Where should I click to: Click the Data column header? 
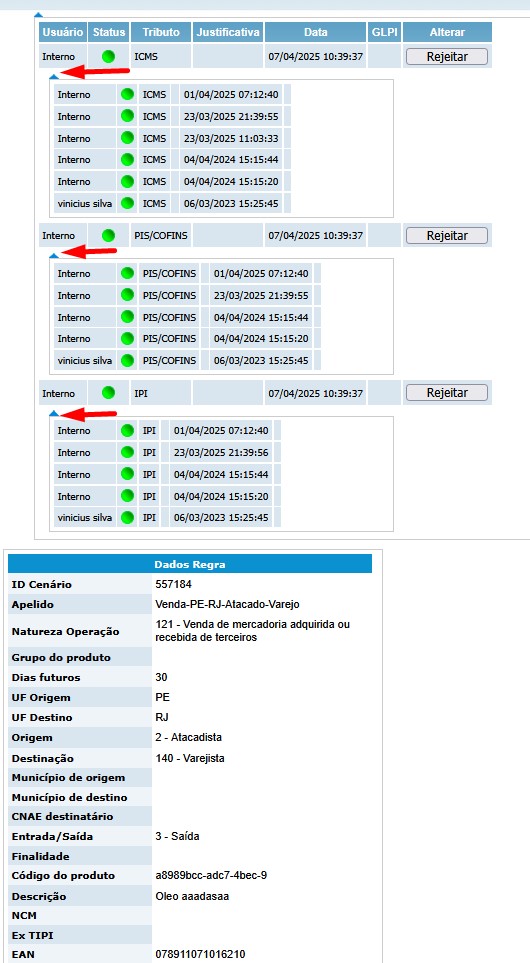point(316,32)
